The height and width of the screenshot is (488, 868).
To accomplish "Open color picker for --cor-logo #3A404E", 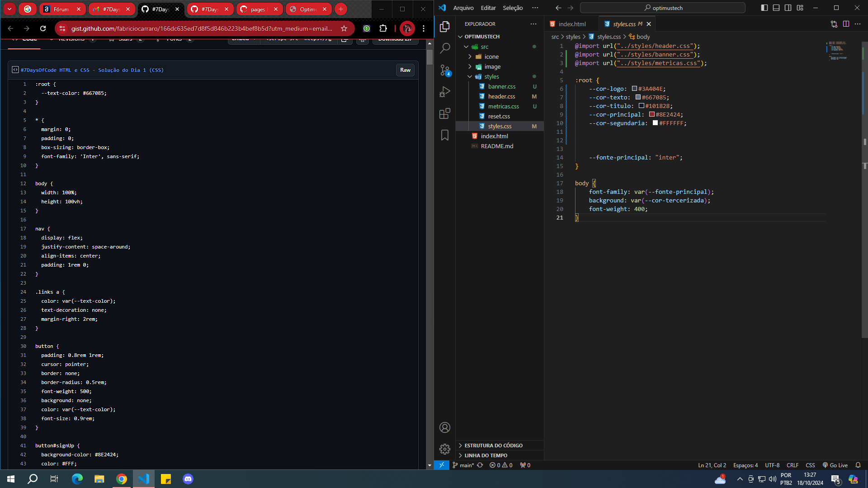I will [634, 89].
